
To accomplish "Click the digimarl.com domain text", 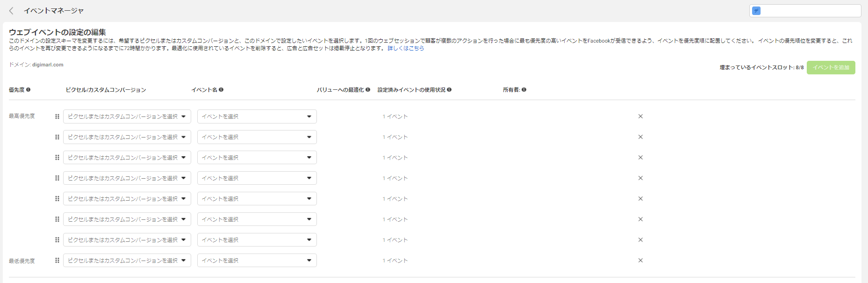I will 48,65.
